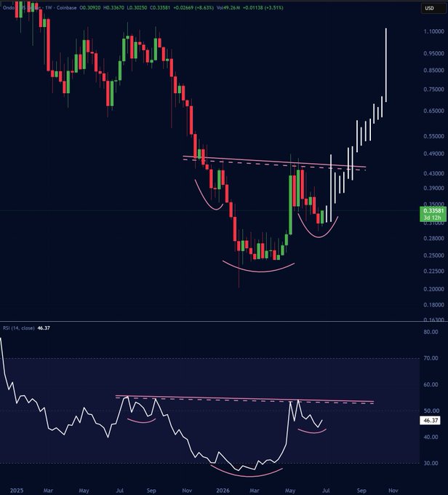The image size is (448, 495).
Task: Click the Coinbase exchange name in legend
Action: pyautogui.click(x=67, y=7)
